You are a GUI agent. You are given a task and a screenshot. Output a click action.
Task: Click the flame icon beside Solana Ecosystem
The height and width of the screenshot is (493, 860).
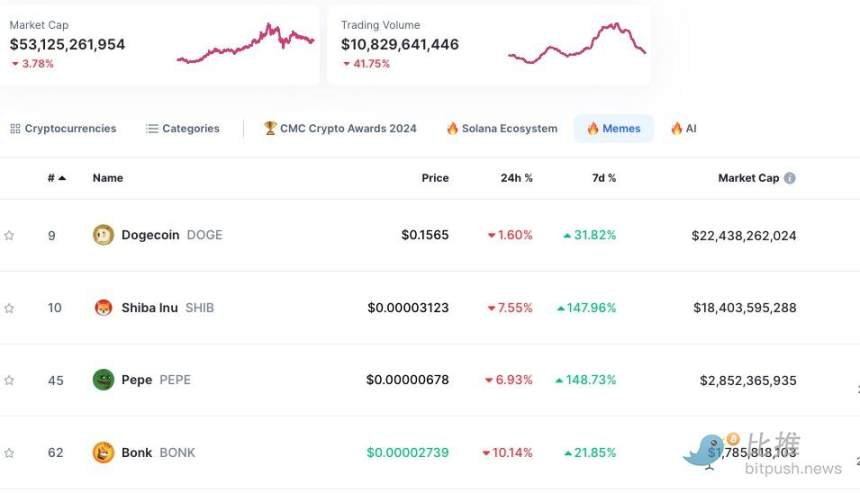452,128
